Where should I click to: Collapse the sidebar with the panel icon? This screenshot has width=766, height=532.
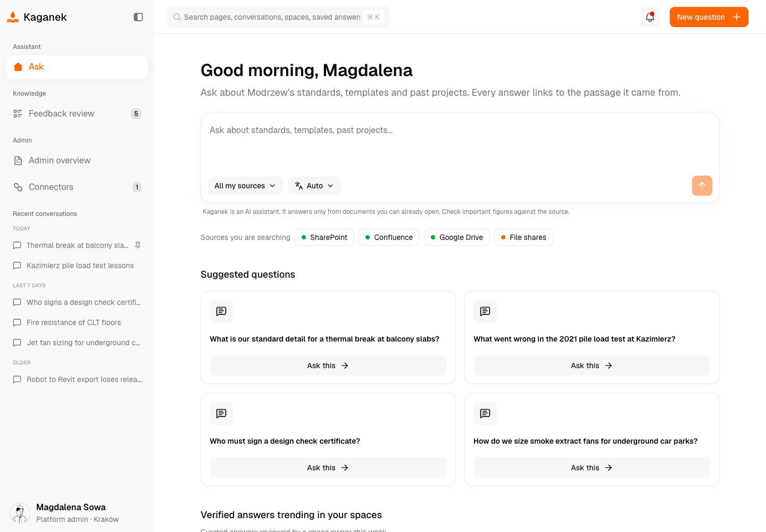coord(138,17)
